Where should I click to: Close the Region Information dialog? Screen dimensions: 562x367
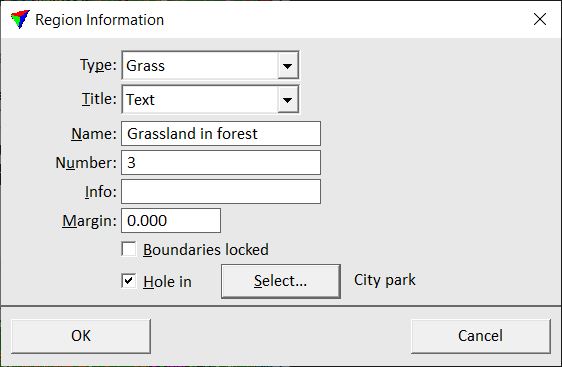pos(539,19)
